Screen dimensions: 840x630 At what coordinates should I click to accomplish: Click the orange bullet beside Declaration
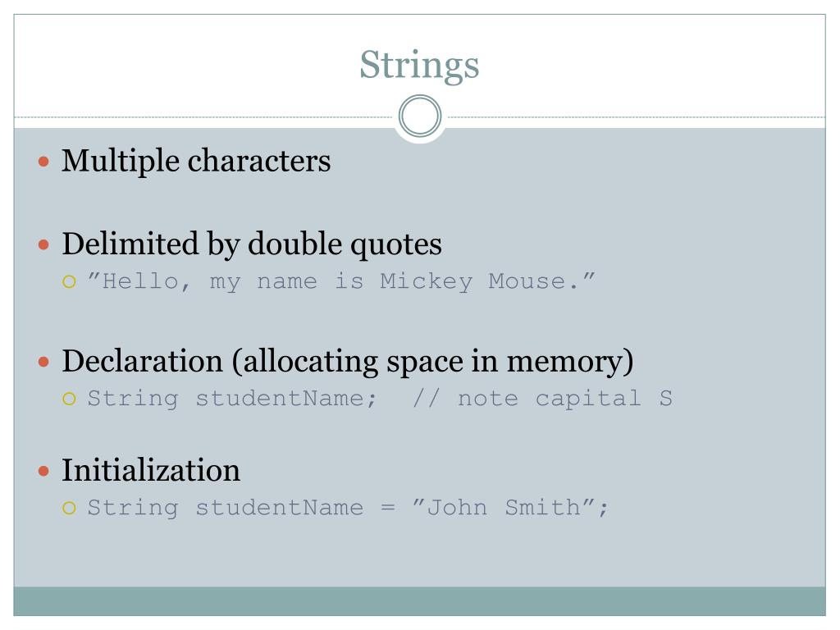click(x=44, y=363)
